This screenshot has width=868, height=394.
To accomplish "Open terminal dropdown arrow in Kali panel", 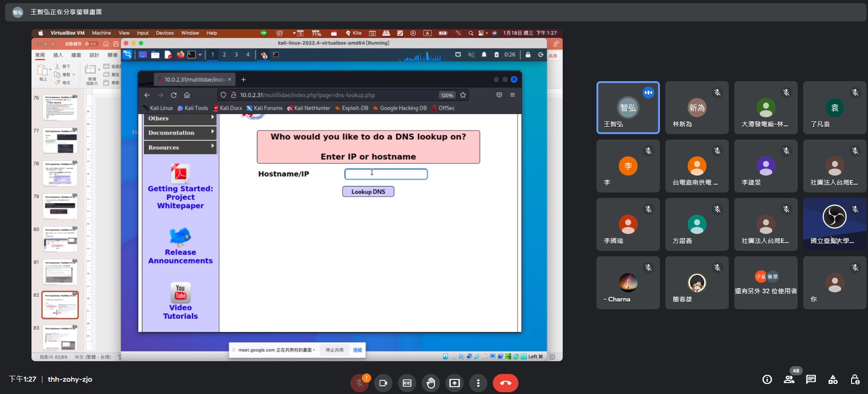I will (200, 55).
